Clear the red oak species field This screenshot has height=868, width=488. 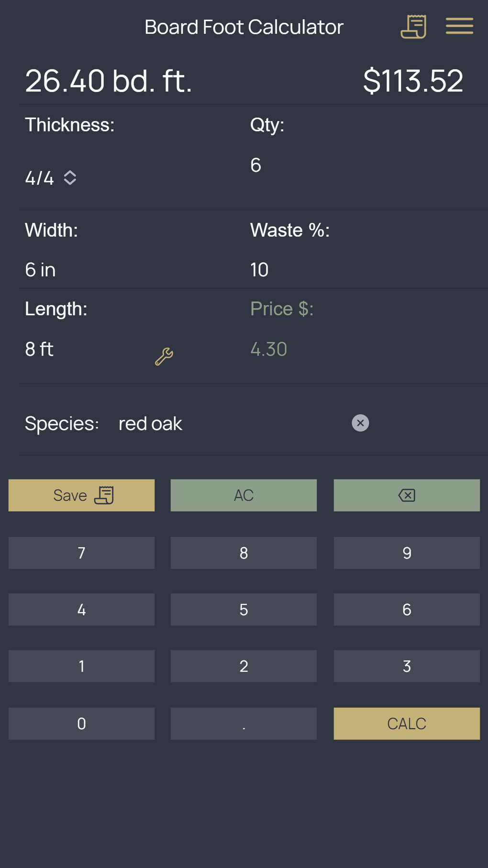(360, 423)
